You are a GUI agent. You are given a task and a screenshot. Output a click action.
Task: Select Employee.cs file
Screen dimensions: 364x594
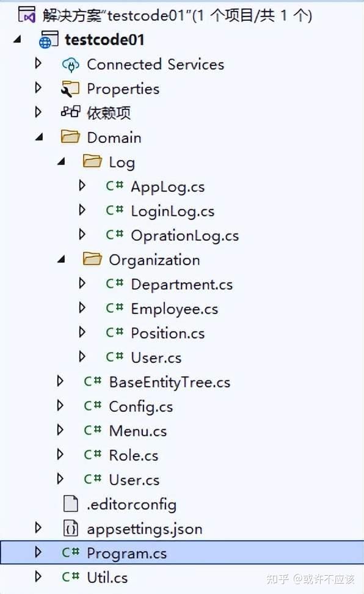(175, 309)
